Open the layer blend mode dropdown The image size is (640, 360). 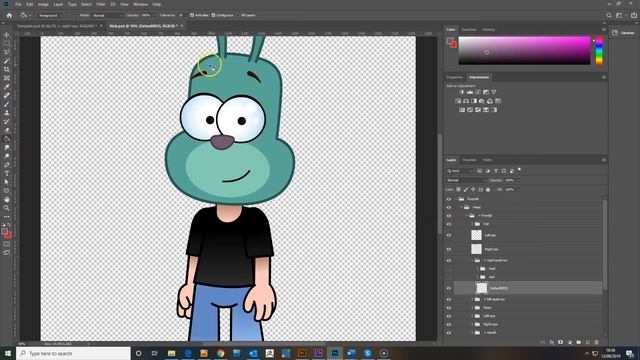(466, 180)
